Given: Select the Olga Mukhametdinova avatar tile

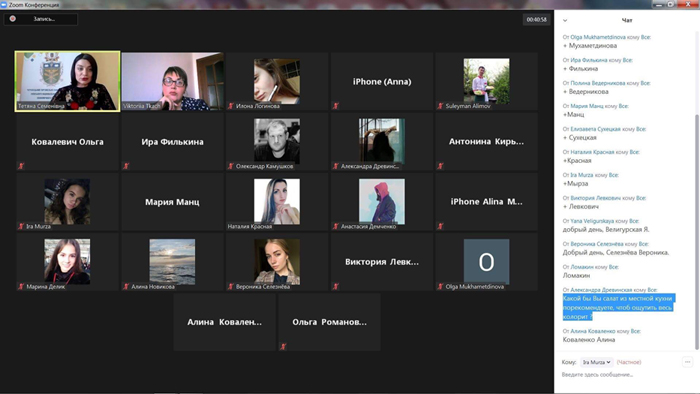Looking at the screenshot, I should pos(486,262).
